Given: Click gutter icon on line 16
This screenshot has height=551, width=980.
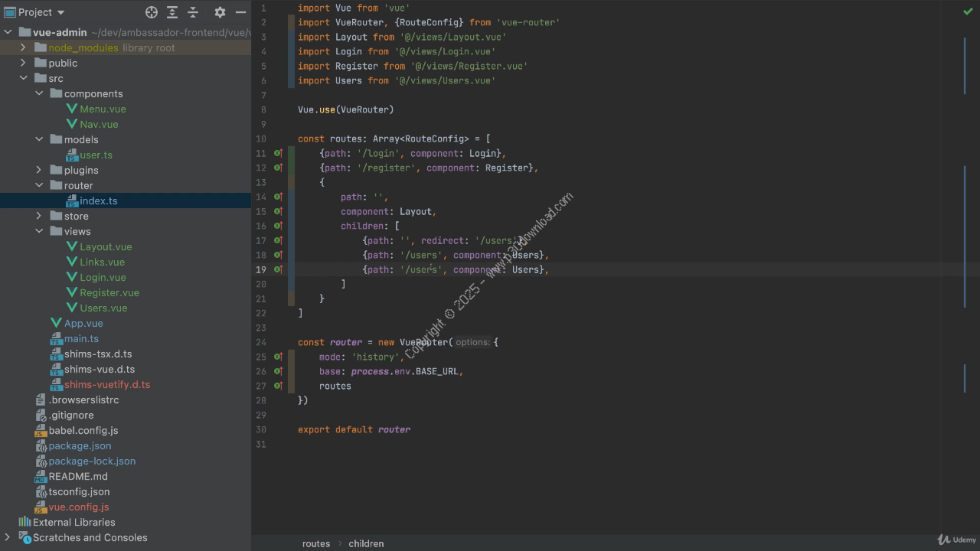Looking at the screenshot, I should click(279, 226).
